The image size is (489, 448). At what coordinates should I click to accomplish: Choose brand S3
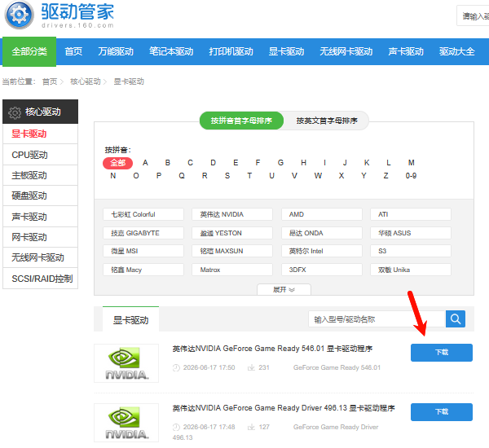[411, 251]
